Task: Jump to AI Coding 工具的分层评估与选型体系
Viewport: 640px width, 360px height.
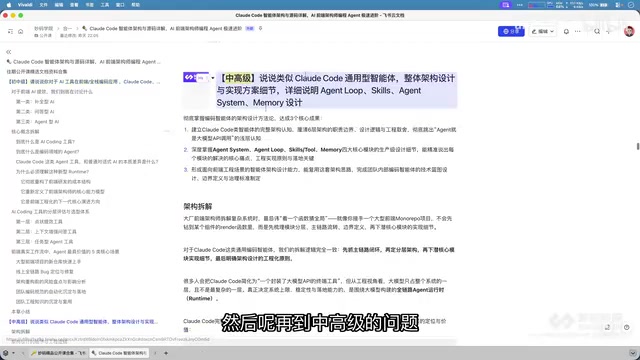Action: tap(50, 211)
